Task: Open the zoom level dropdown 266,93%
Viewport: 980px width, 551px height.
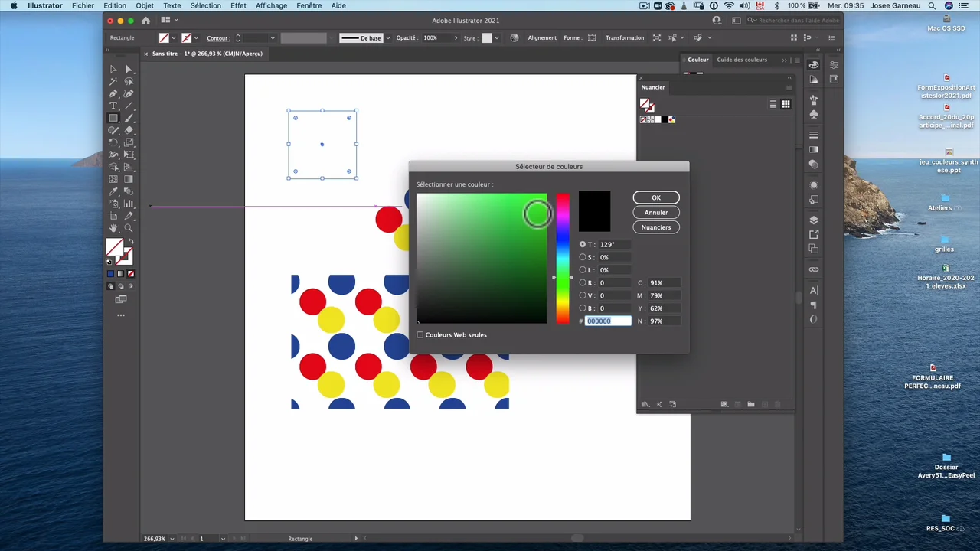Action: 171,539
